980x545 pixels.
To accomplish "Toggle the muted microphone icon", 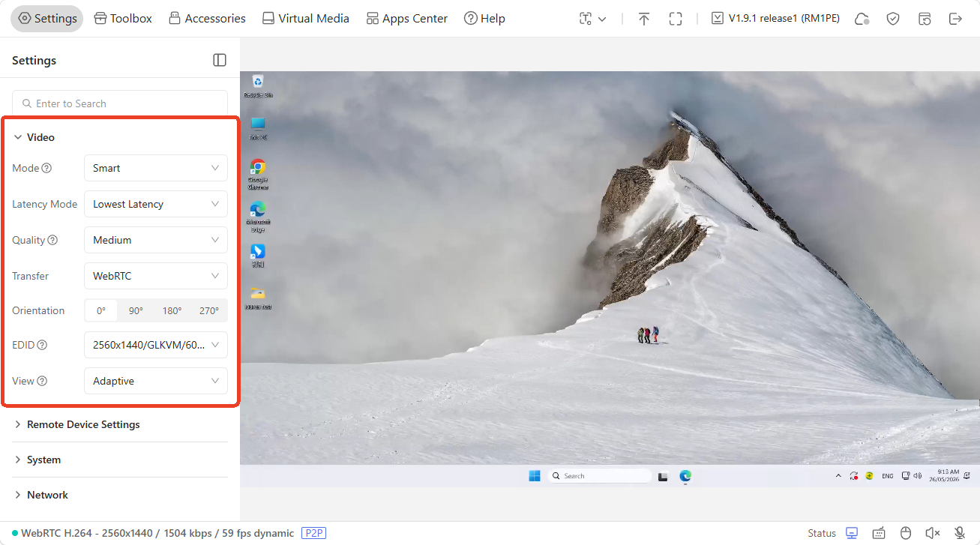I will coord(960,533).
